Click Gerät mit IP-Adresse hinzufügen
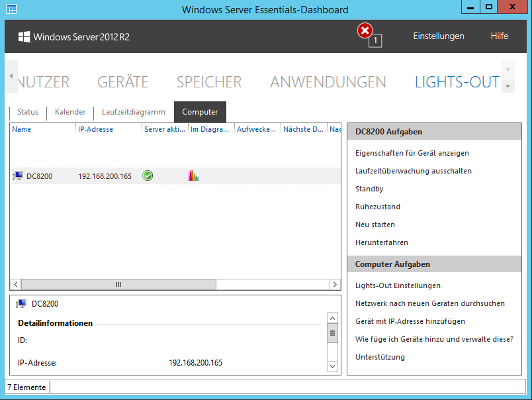The width and height of the screenshot is (532, 400). tap(410, 321)
